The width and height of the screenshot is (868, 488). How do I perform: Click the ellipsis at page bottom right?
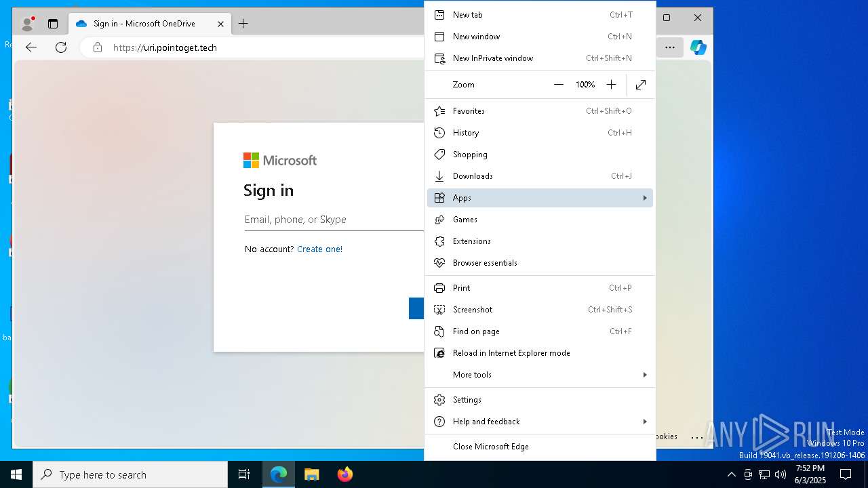(x=697, y=437)
